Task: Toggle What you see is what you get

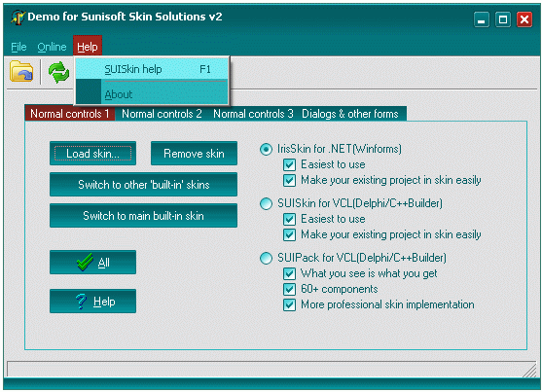Action: (x=289, y=273)
